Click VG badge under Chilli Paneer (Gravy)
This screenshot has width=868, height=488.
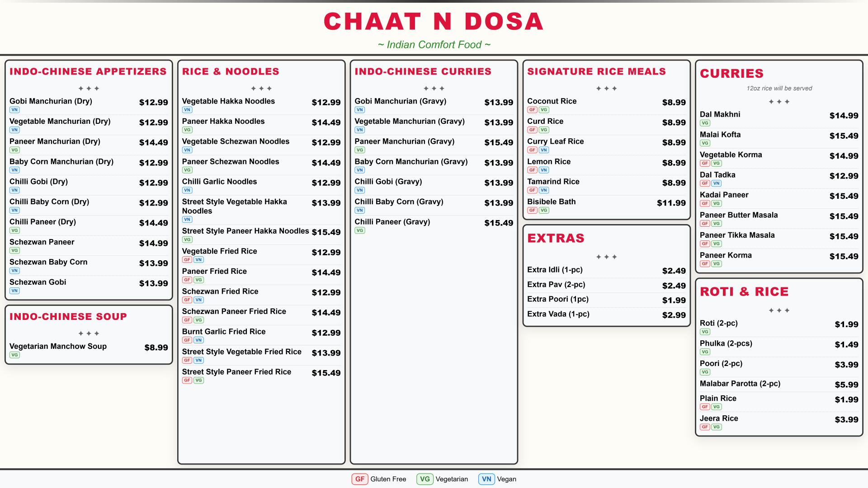pos(359,230)
